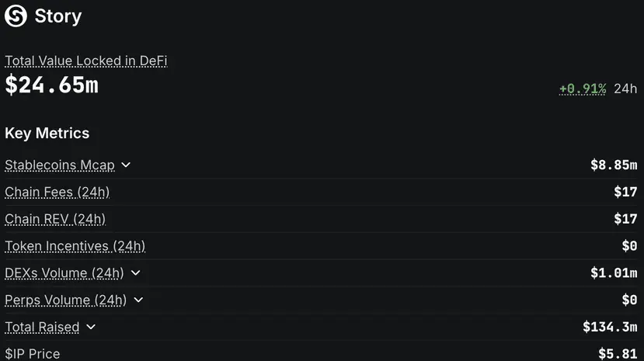
Task: Click the DEXs Volume (24h) label
Action: [x=64, y=273]
